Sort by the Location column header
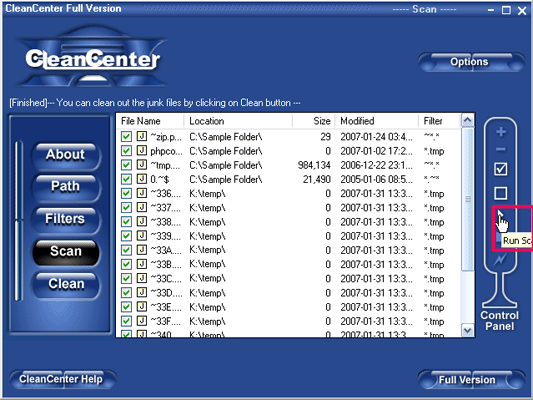This screenshot has height=400, width=533. (238, 121)
